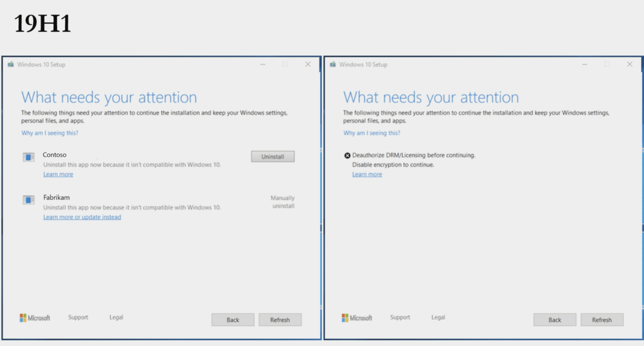
Task: Click Back button in right Setup window
Action: click(555, 320)
